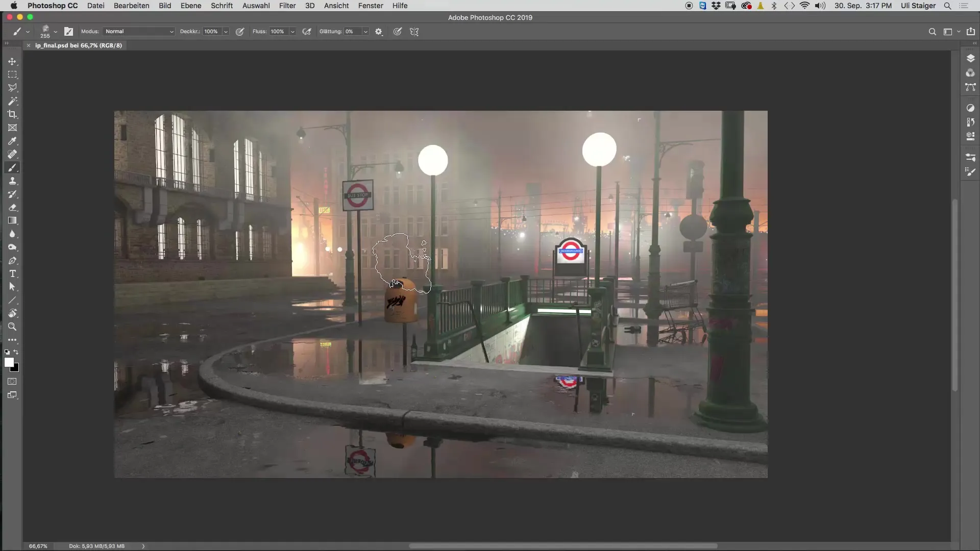The height and width of the screenshot is (551, 980).
Task: Select the History Brush tool
Action: tap(12, 194)
